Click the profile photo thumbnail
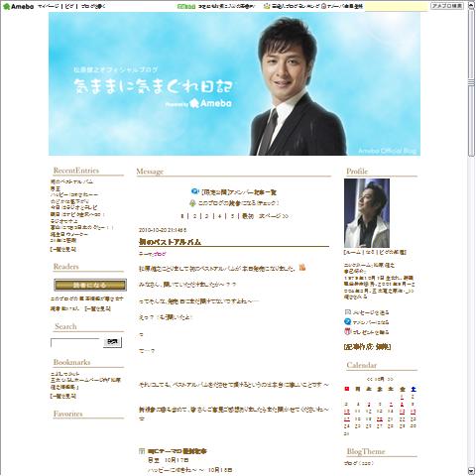Viewport: 476px width, 476px height. pyautogui.click(x=367, y=213)
